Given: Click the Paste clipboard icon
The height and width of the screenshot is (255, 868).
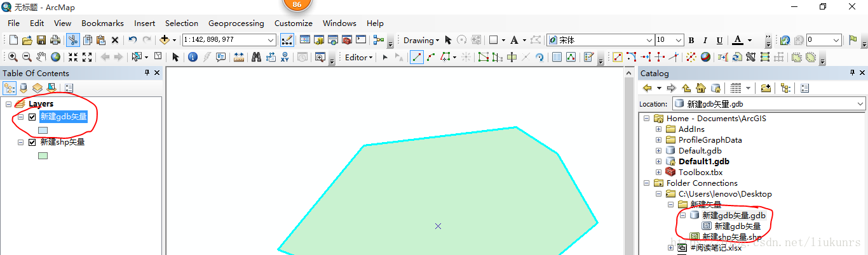Looking at the screenshot, I should pyautogui.click(x=100, y=40).
